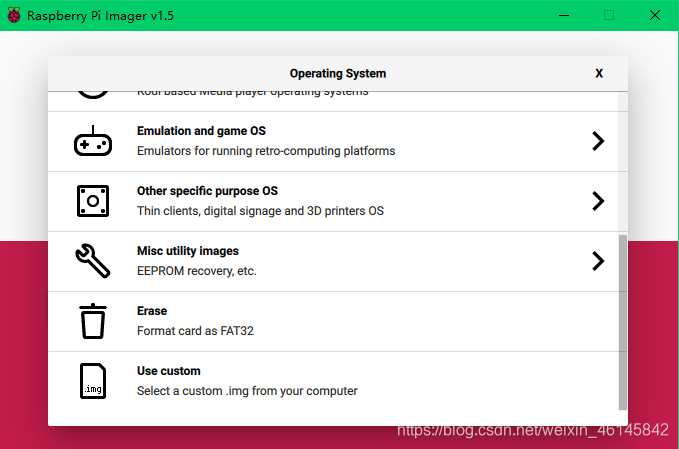This screenshot has width=679, height=449.
Task: Click 'Select a custom .img from your computer'
Action: click(x=247, y=391)
